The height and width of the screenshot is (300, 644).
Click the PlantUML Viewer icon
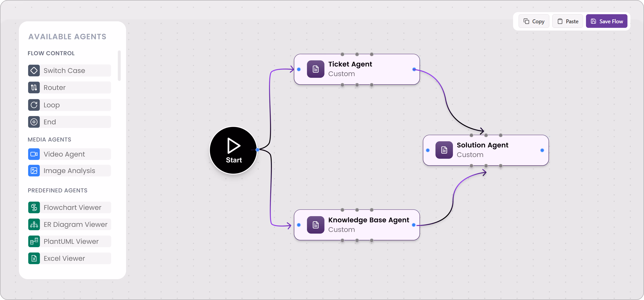[x=34, y=241]
